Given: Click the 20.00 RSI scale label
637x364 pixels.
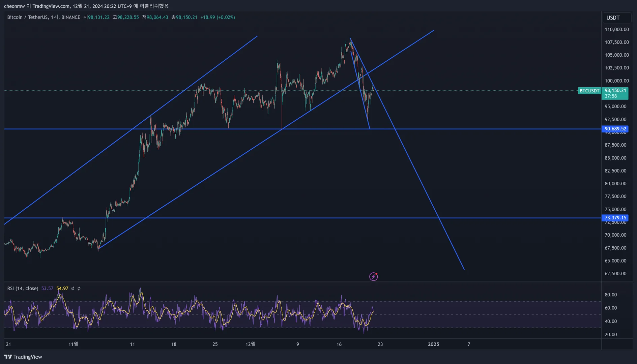Looking at the screenshot, I should tap(611, 334).
